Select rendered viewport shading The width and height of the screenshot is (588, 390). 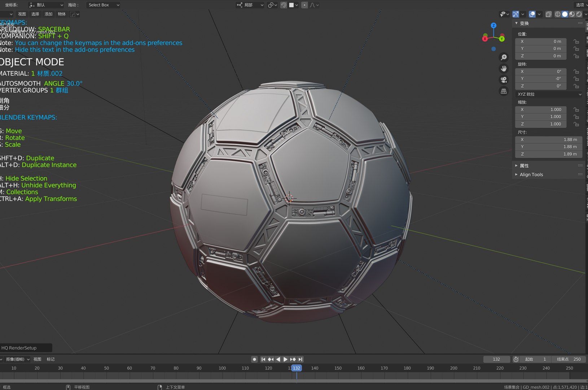(x=579, y=14)
